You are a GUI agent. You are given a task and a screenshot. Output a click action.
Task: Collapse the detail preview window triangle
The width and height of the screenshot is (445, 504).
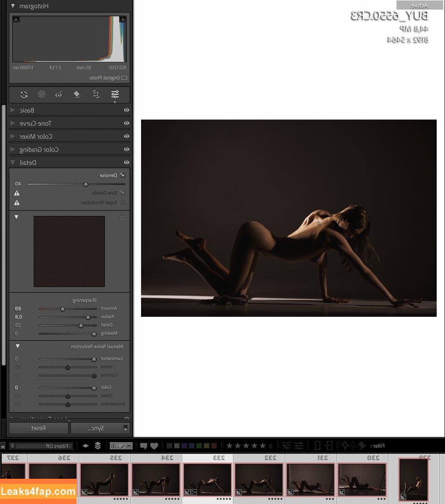tap(16, 217)
